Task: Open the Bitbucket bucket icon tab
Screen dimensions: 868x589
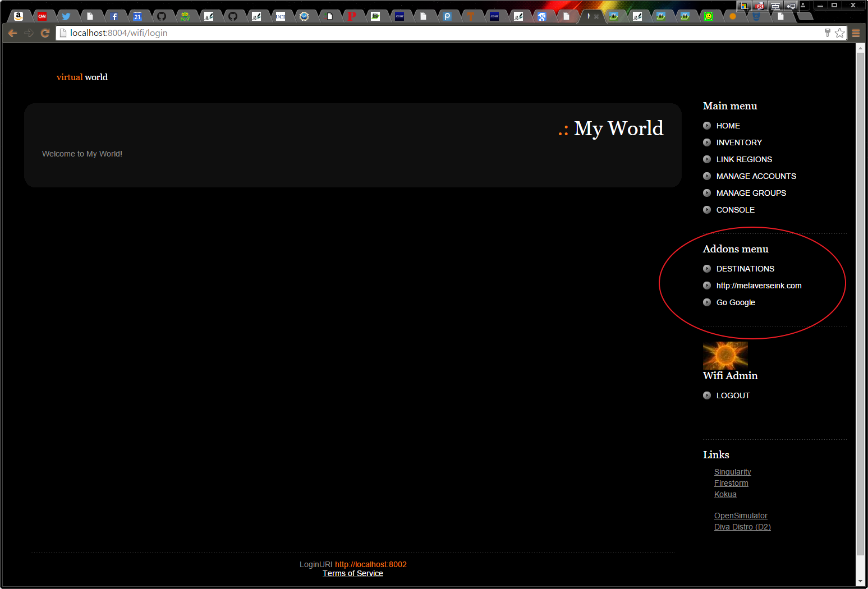Action: (x=756, y=16)
